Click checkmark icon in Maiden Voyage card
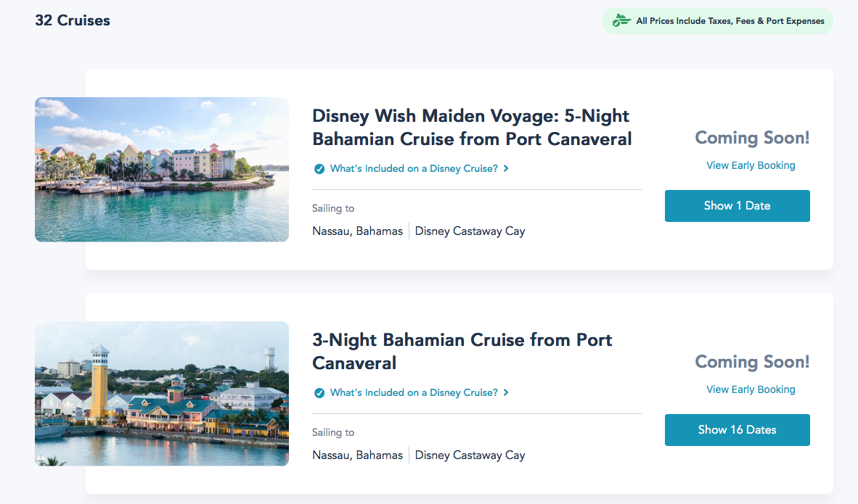Viewport: 858px width, 504px height. point(319,169)
